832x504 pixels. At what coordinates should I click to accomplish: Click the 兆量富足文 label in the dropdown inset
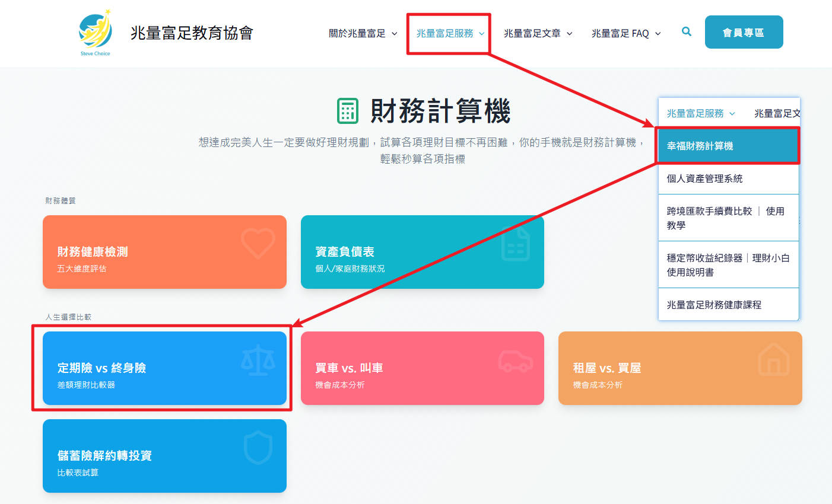point(777,113)
